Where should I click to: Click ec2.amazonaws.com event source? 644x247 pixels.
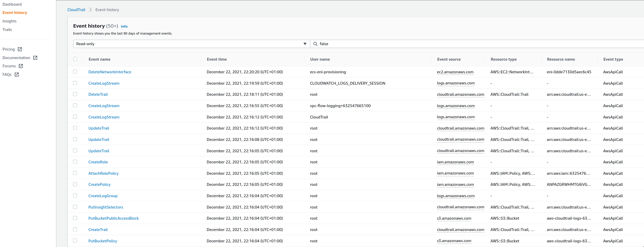point(455,72)
